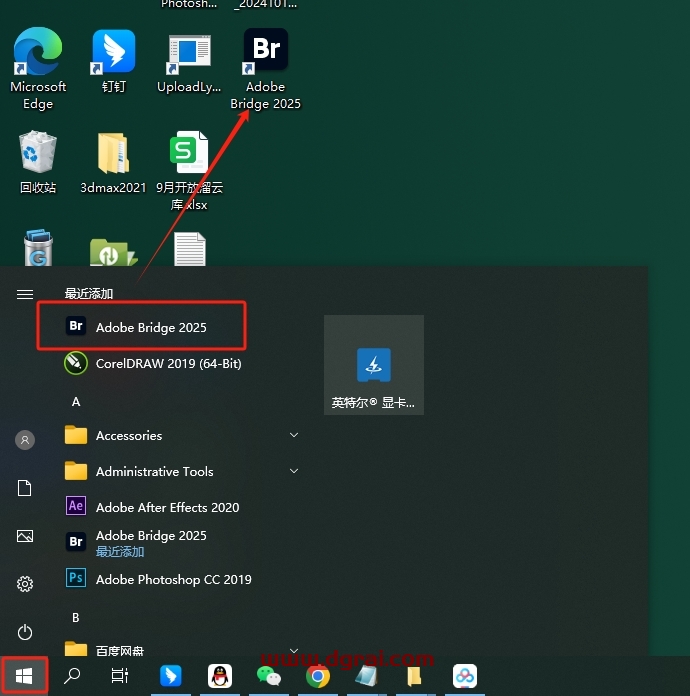
Task: Click the letter A section header
Action: point(76,402)
